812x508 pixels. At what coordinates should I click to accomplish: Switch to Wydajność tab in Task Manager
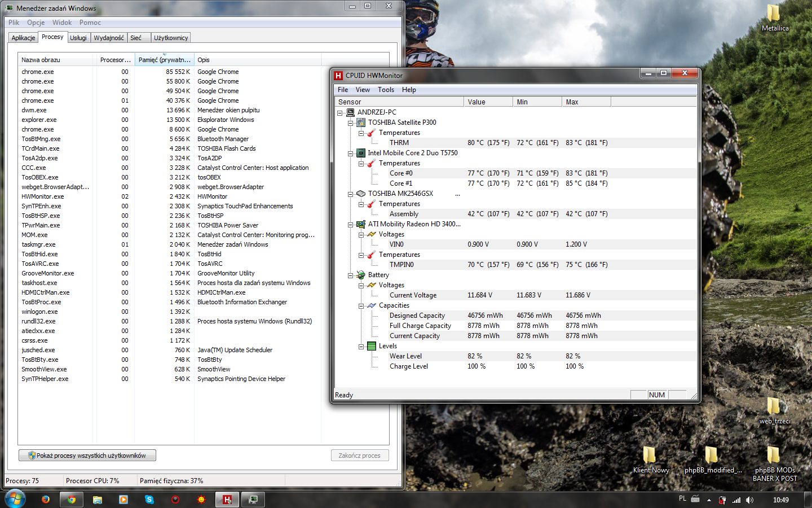109,38
